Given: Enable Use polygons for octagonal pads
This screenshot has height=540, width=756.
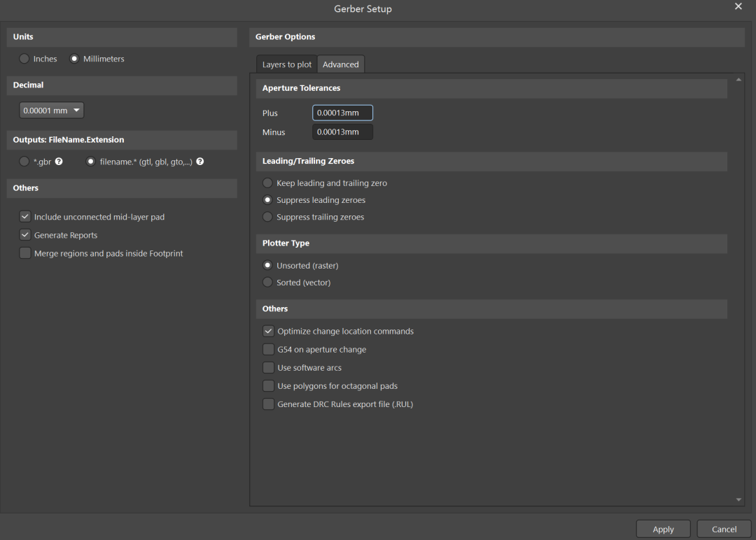Looking at the screenshot, I should pos(268,386).
